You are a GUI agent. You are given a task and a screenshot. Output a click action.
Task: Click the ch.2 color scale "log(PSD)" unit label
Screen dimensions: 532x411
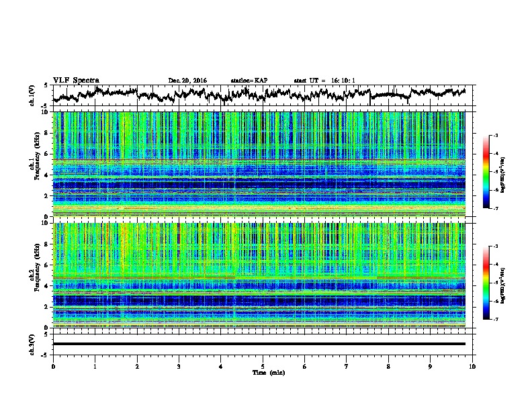click(x=503, y=285)
